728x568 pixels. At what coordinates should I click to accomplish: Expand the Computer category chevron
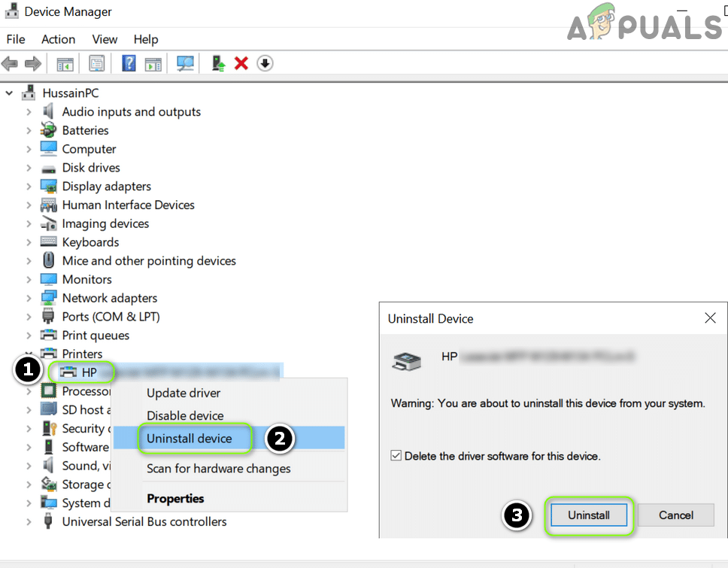[x=29, y=149]
